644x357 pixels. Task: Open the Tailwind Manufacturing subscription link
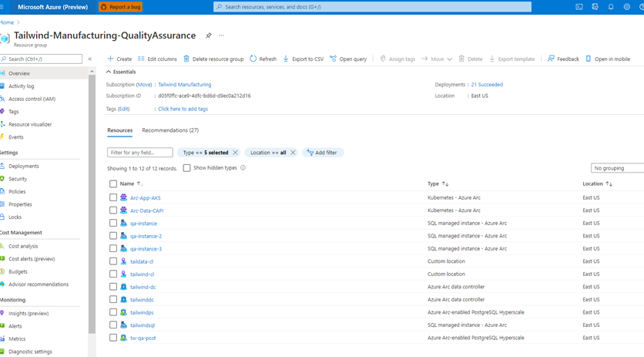coord(184,84)
